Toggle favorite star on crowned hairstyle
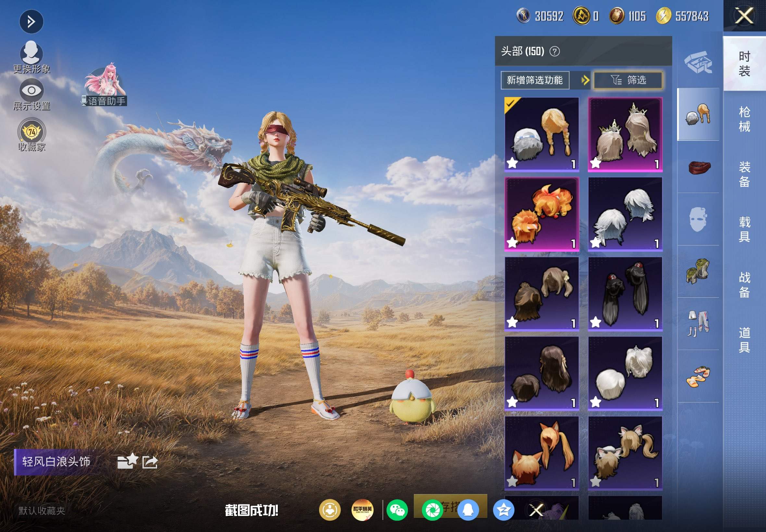Viewport: 766px width, 532px height. [596, 163]
